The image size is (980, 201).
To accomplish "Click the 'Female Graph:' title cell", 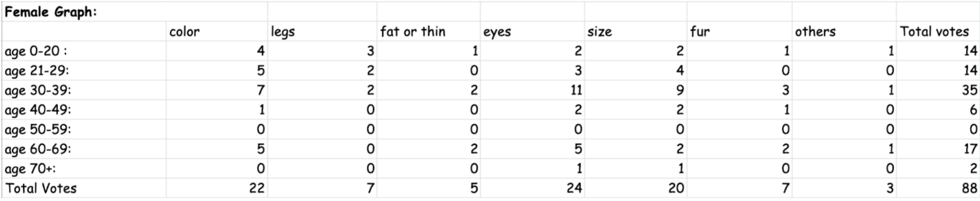I will tap(51, 12).
